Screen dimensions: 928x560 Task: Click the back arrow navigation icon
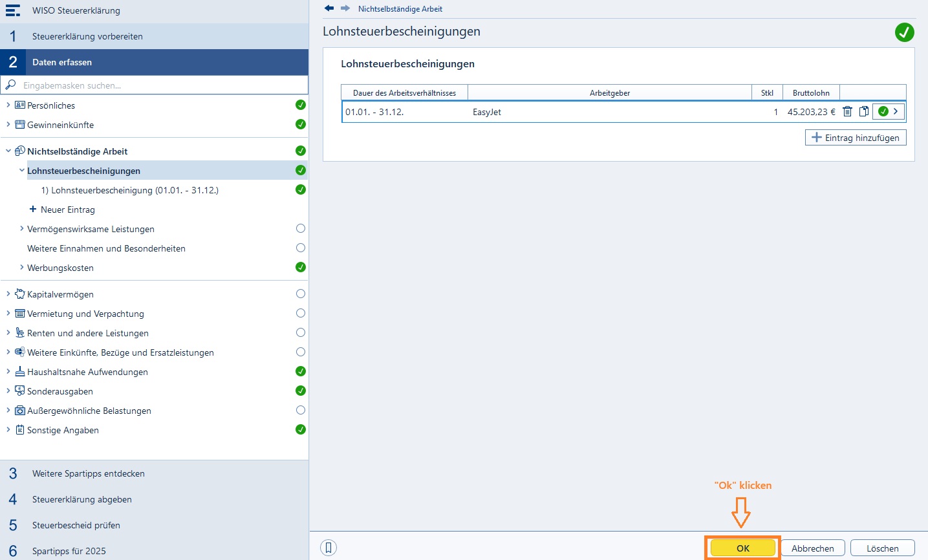coord(329,8)
